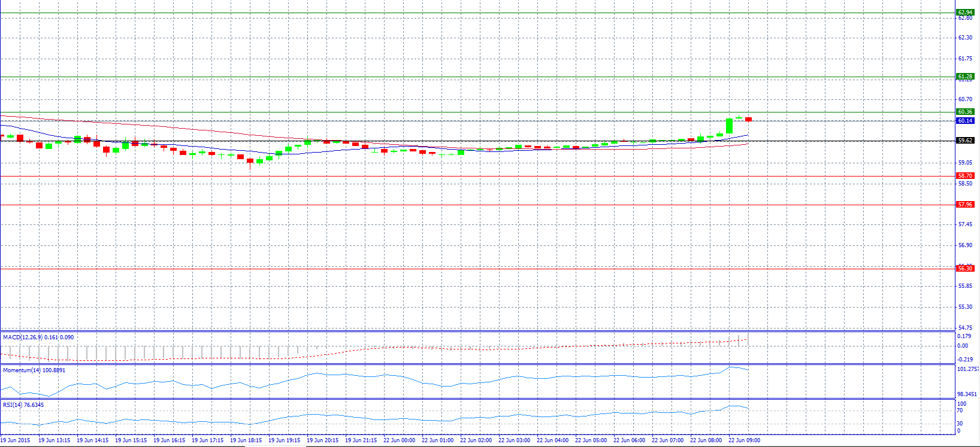Click the Momentum(14) 100.8891 indicator label

(34, 370)
